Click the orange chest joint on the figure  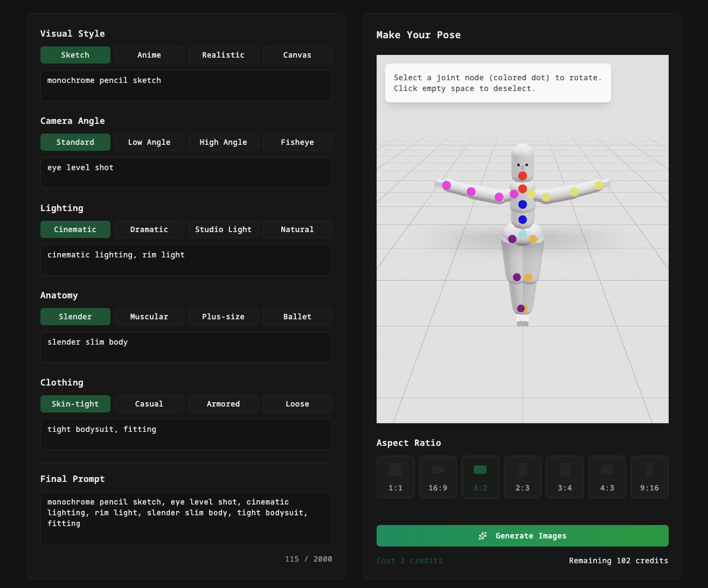pyautogui.click(x=522, y=188)
